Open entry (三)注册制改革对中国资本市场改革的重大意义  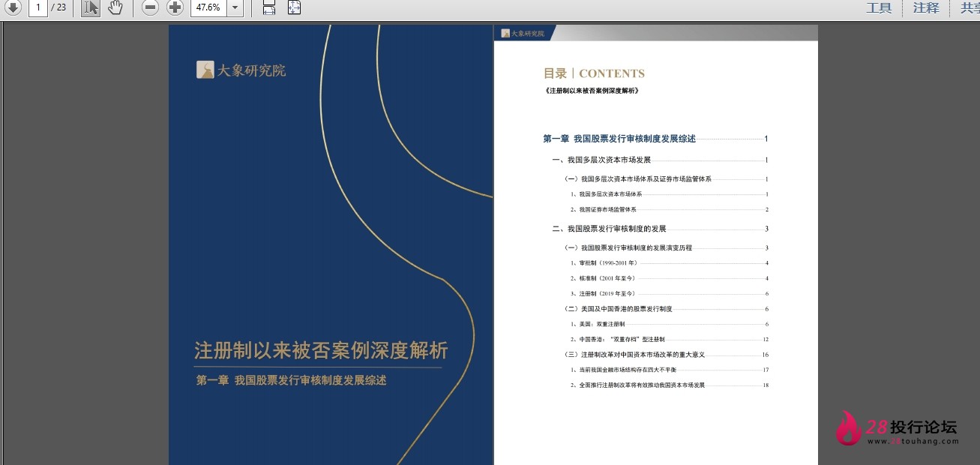click(666, 355)
